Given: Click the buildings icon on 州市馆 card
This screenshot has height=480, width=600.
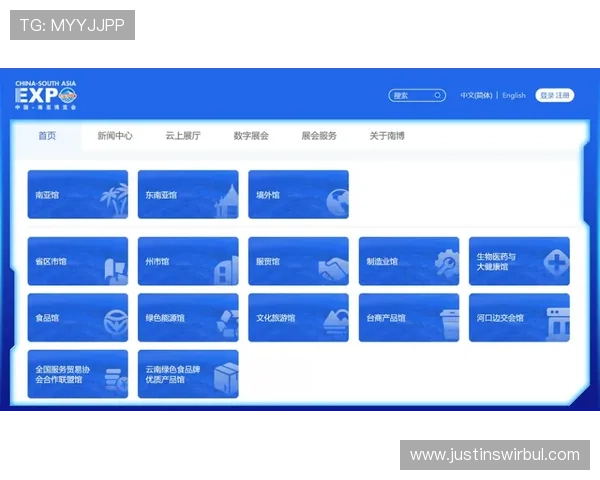Looking at the screenshot, I should [x=226, y=271].
